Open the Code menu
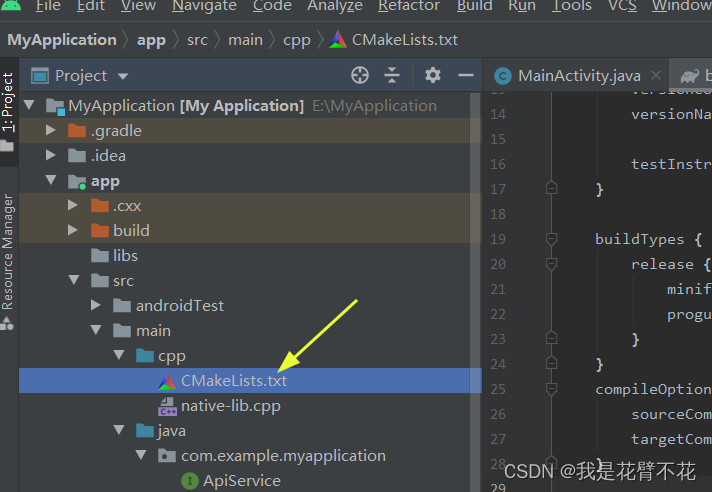The height and width of the screenshot is (492, 712). (x=272, y=5)
